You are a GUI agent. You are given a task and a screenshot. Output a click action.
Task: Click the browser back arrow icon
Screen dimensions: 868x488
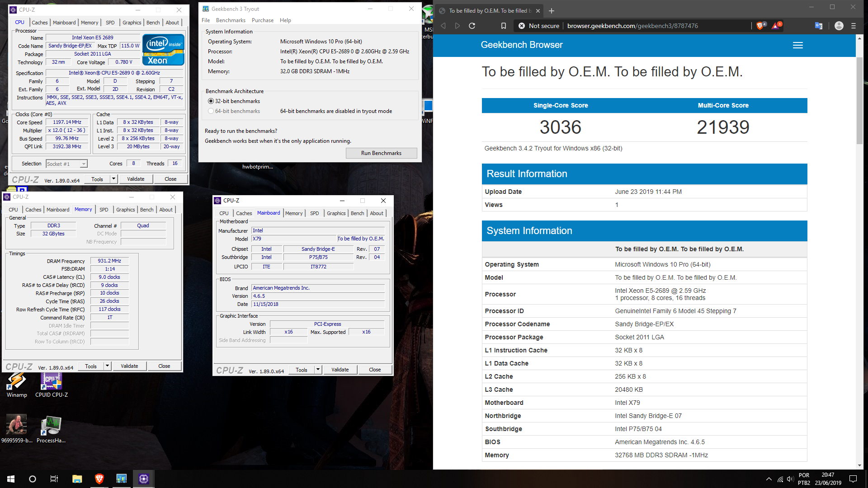pos(443,26)
